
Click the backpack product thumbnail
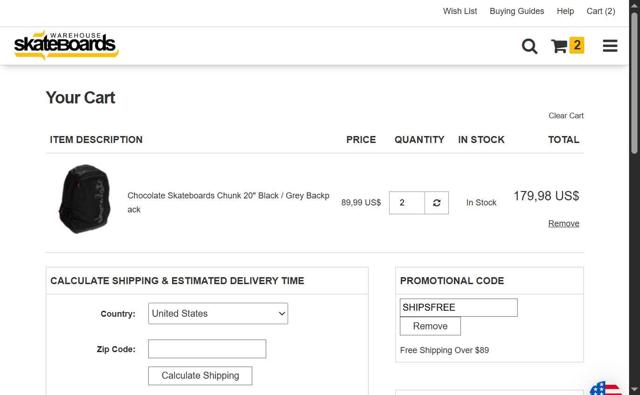(85, 199)
